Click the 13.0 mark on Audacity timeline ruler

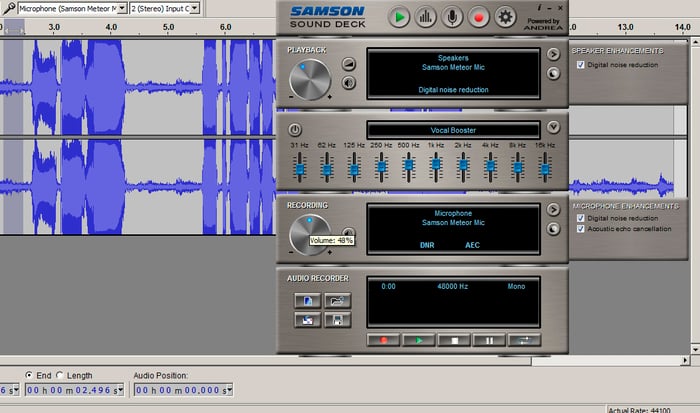pos(625,27)
